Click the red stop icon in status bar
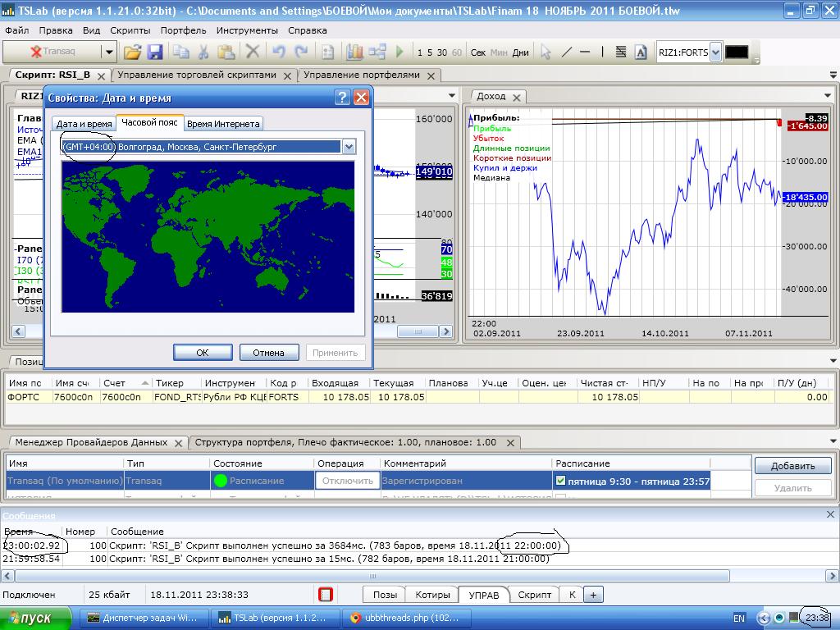Viewport: 840px width, 630px height. pyautogui.click(x=326, y=595)
